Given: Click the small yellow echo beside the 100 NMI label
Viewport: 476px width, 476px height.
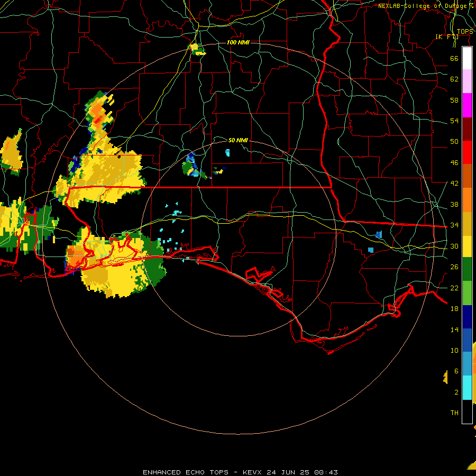Looking at the screenshot, I should (198, 50).
